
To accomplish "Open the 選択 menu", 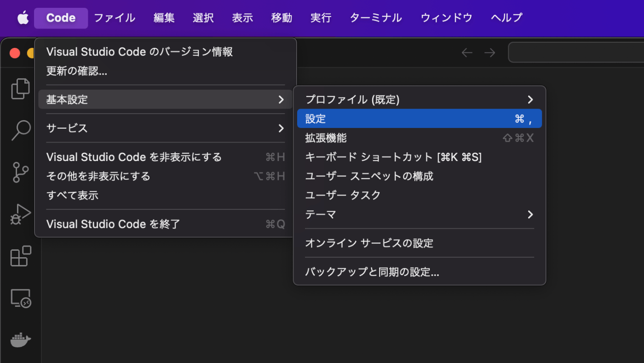I will click(203, 18).
